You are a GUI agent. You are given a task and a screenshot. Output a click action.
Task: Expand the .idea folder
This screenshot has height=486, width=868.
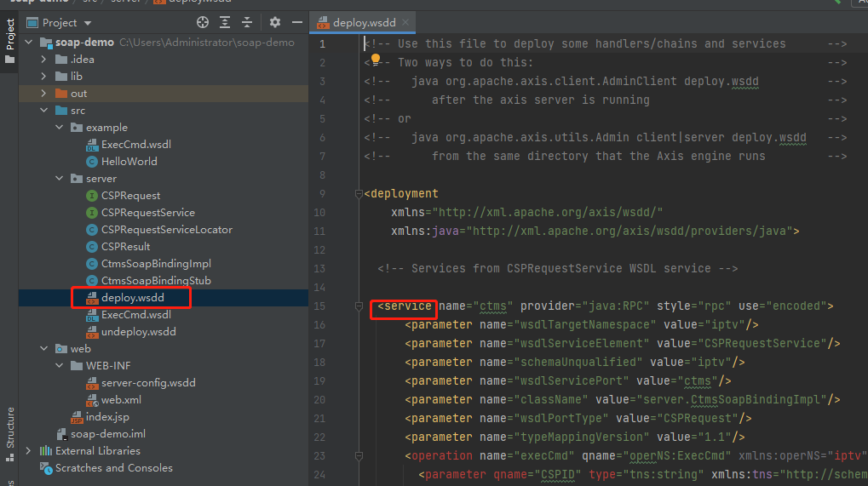tap(44, 60)
